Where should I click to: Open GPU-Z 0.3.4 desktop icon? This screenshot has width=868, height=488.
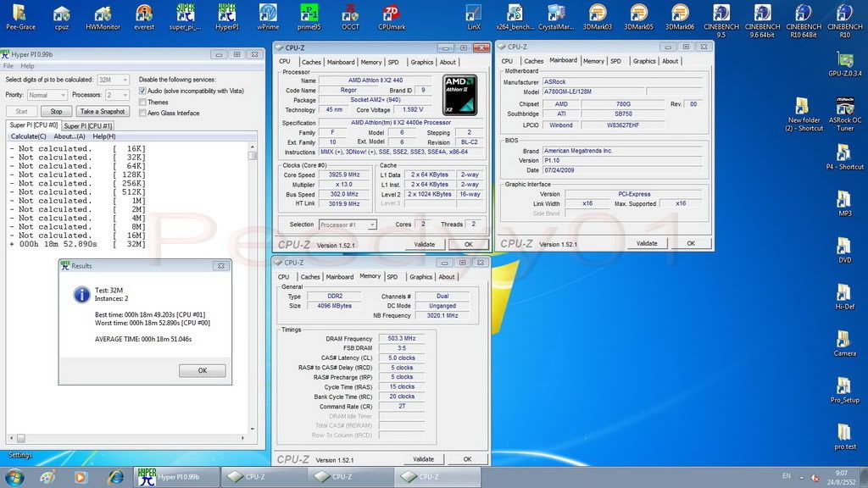tap(845, 64)
